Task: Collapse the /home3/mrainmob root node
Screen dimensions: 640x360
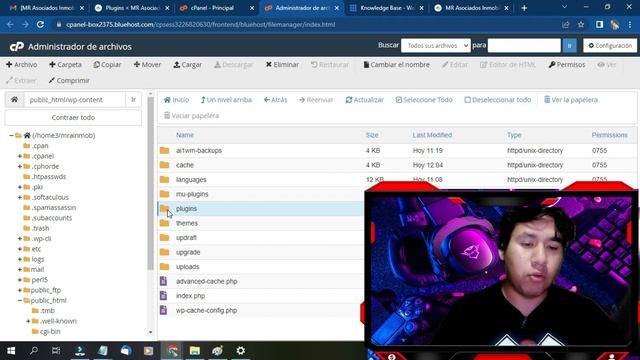Action: pos(11,136)
